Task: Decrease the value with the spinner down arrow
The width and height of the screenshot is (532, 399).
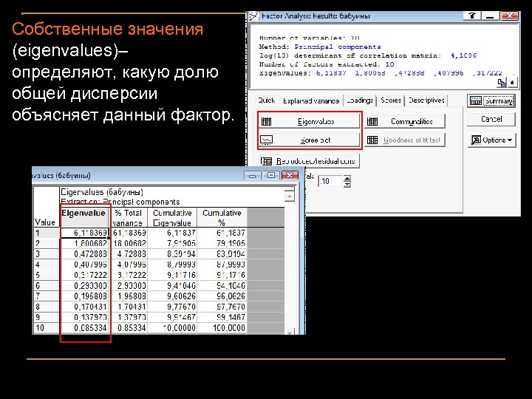Action: pyautogui.click(x=347, y=184)
